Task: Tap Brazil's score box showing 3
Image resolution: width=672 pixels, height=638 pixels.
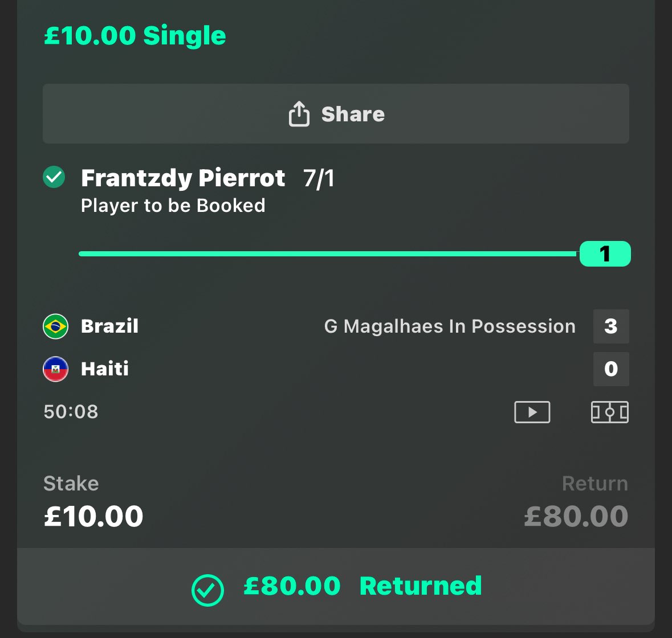Action: coord(611,326)
